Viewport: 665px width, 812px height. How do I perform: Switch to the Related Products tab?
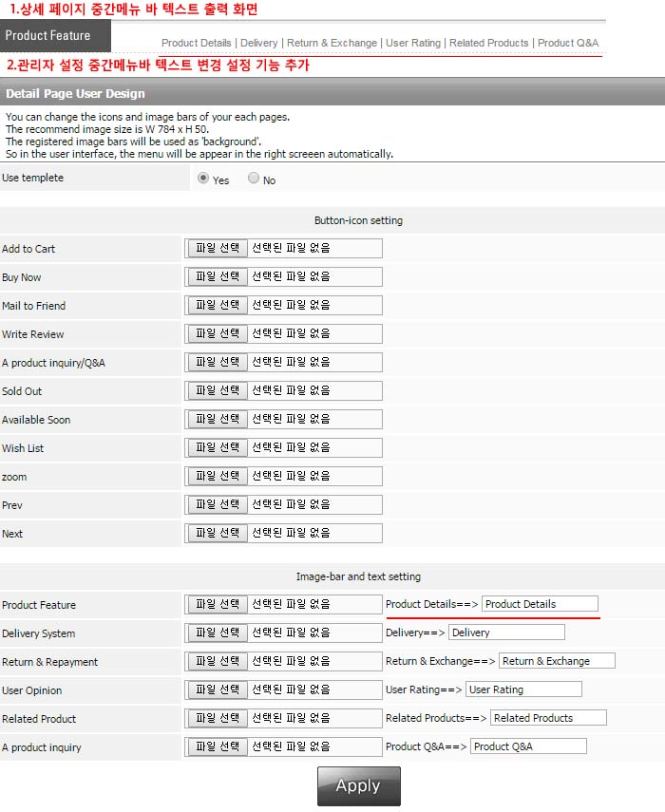tap(488, 43)
